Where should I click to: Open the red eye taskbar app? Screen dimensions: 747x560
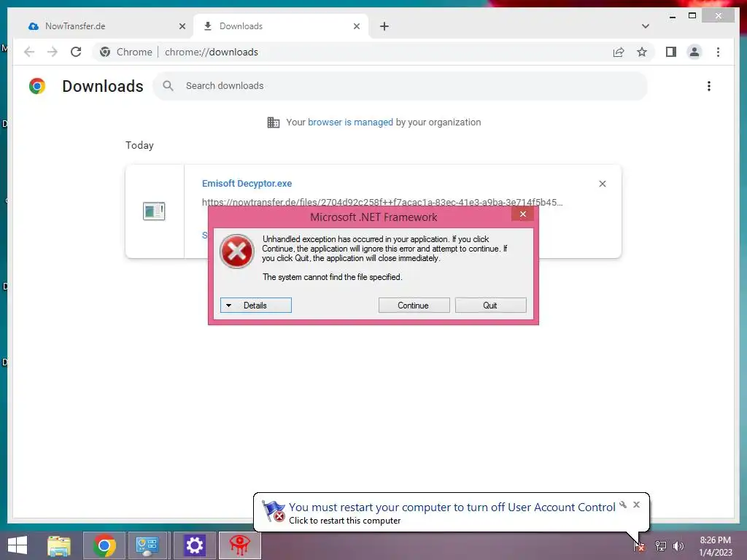click(239, 545)
